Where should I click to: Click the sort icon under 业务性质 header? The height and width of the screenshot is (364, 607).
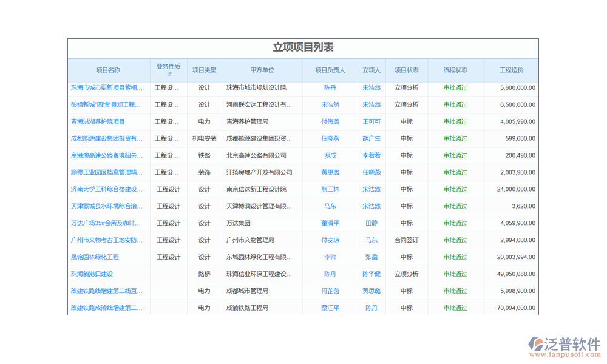pyautogui.click(x=169, y=74)
